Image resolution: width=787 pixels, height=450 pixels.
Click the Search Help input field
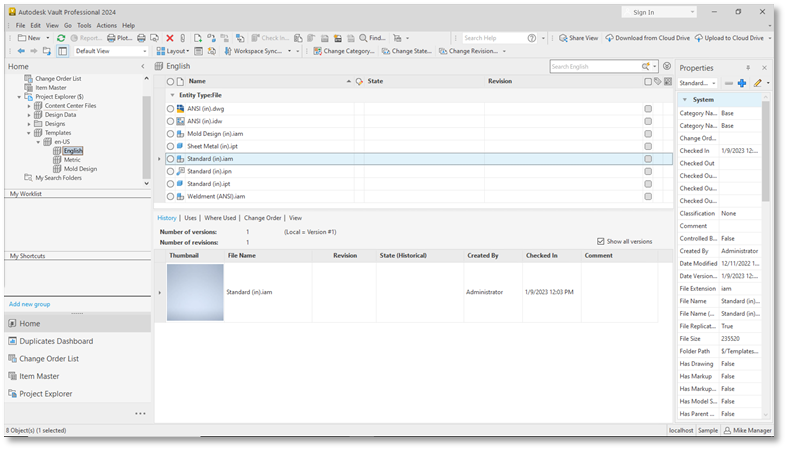pos(494,38)
